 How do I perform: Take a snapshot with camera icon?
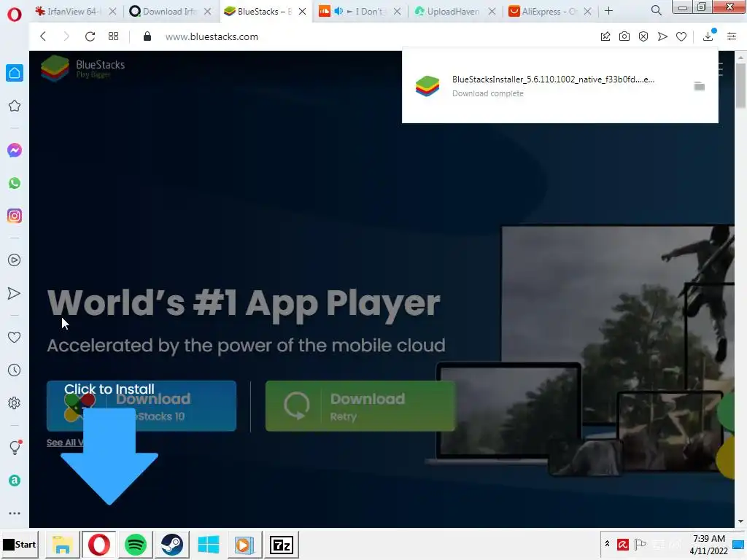coord(624,36)
